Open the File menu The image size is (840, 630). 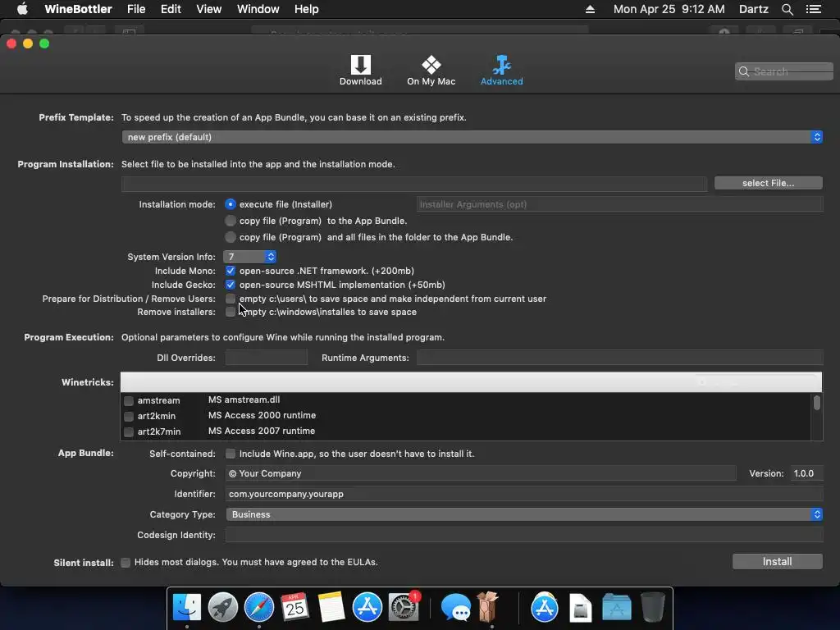[136, 9]
